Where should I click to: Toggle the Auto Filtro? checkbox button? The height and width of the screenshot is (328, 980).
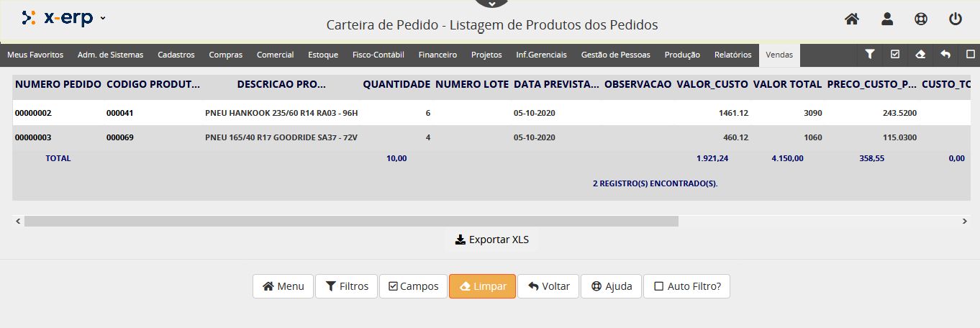(x=686, y=286)
